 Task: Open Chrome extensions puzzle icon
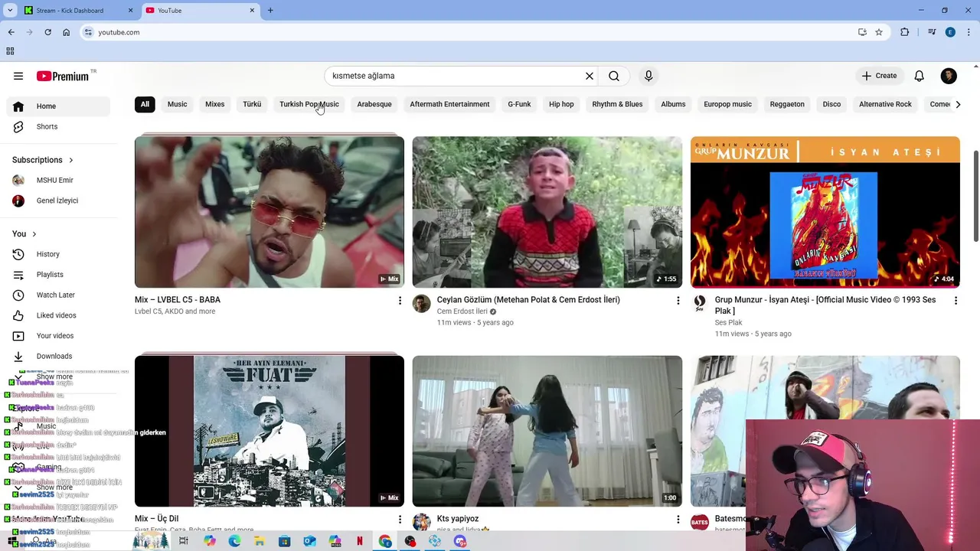(905, 32)
